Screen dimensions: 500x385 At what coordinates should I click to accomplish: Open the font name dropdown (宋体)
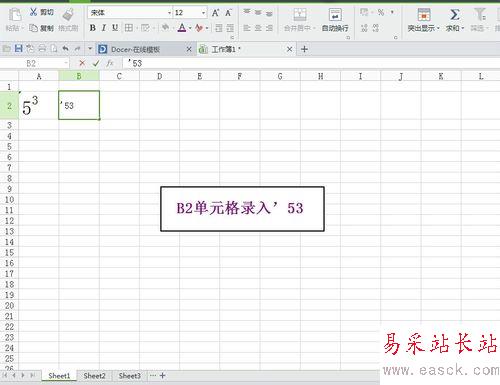169,13
